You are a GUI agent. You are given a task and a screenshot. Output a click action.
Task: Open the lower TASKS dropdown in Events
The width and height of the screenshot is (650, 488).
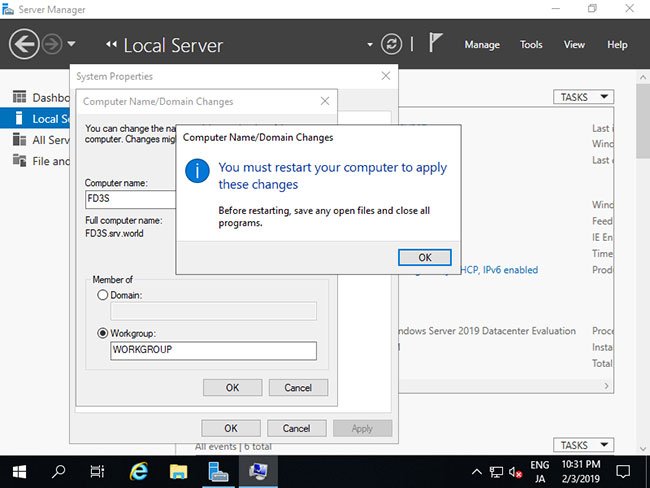click(583, 445)
